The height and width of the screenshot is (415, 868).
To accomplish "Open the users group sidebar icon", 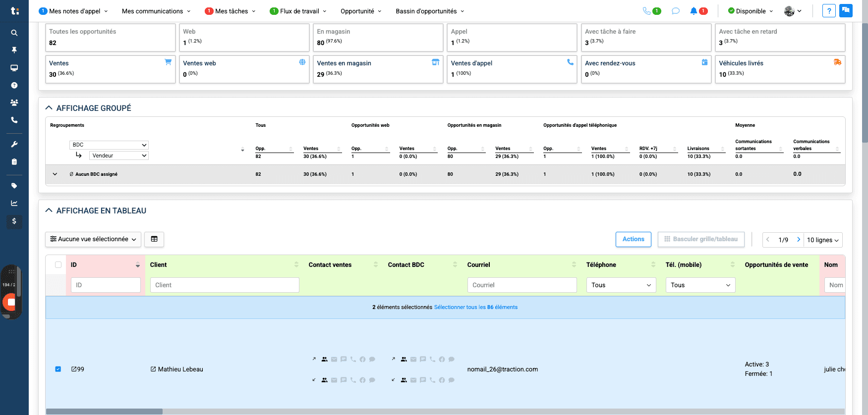I will tap(14, 103).
